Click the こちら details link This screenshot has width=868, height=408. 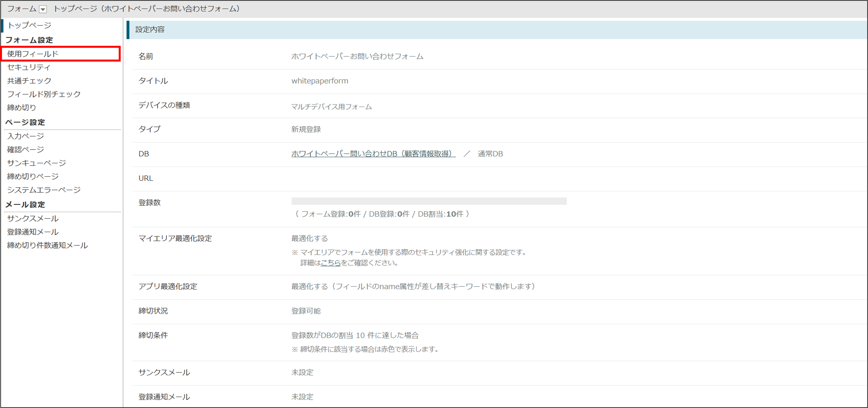coord(331,263)
